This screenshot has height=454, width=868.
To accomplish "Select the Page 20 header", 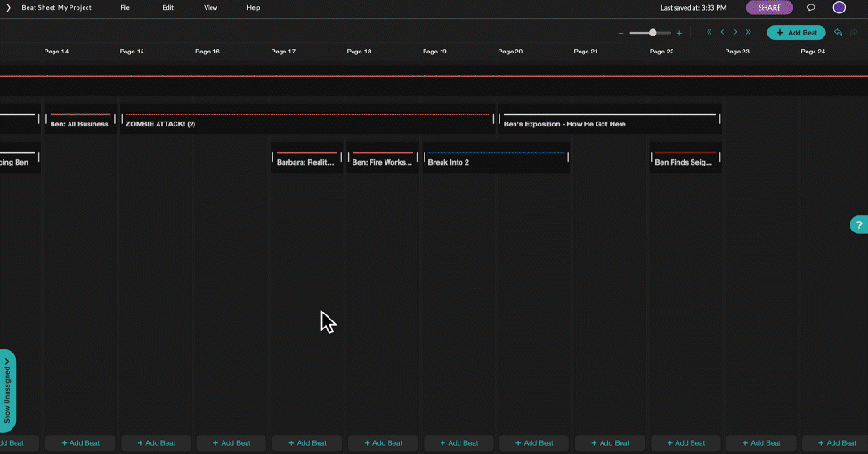I will 510,52.
